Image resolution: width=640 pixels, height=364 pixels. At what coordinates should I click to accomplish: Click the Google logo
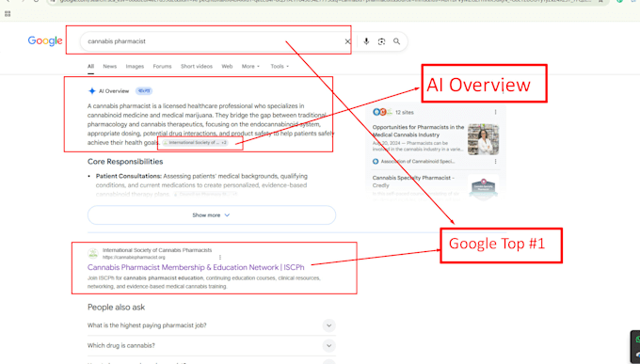[x=45, y=40]
